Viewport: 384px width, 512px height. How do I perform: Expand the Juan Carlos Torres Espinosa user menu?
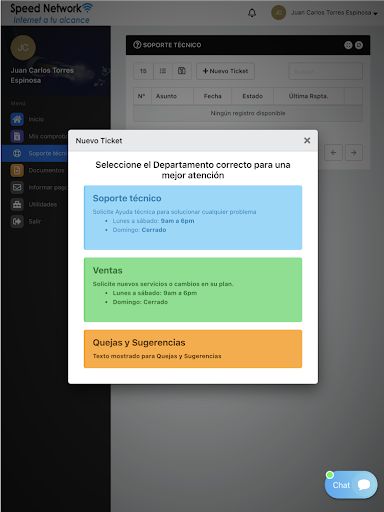[x=334, y=13]
